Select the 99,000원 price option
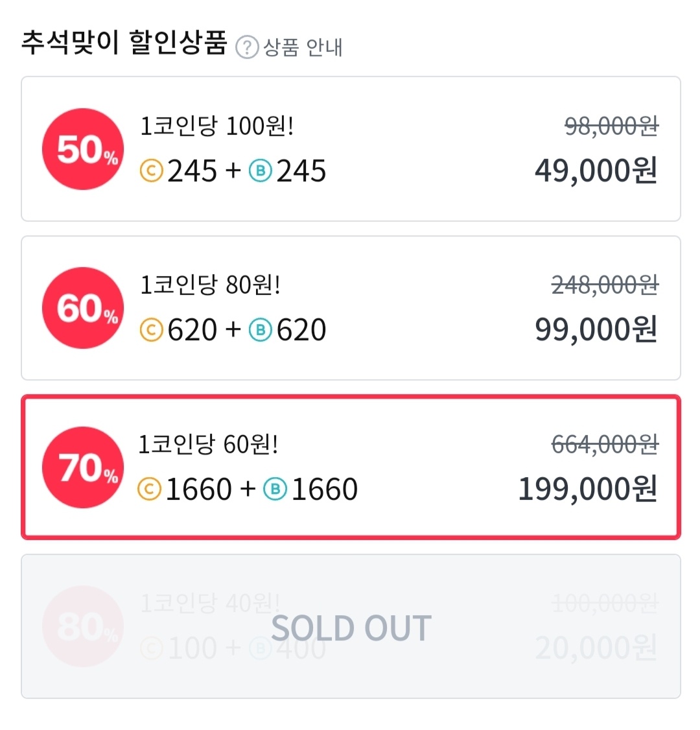700x730 pixels. (351, 308)
